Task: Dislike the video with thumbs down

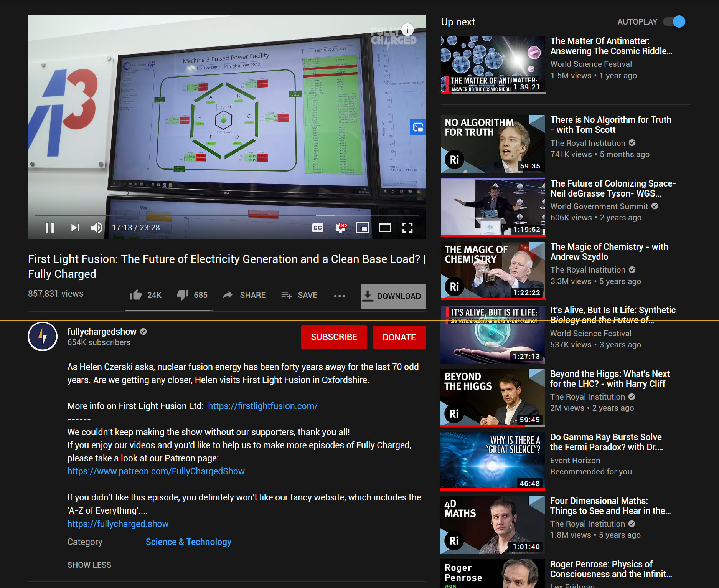Action: point(192,295)
